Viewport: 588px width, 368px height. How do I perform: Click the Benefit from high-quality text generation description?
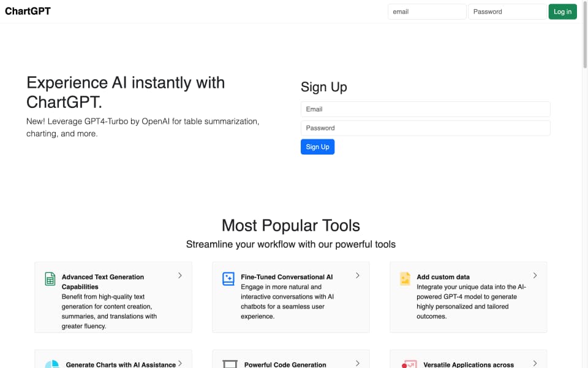point(109,312)
